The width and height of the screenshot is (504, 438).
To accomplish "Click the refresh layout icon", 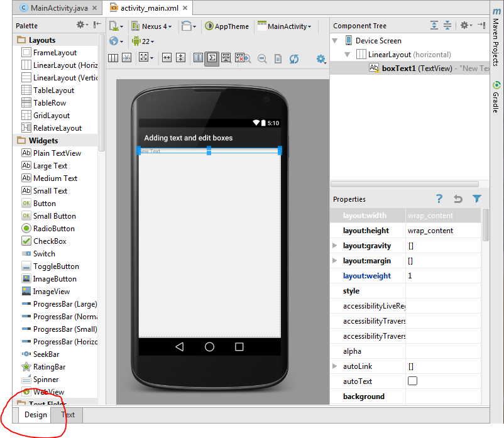I will tap(294, 58).
